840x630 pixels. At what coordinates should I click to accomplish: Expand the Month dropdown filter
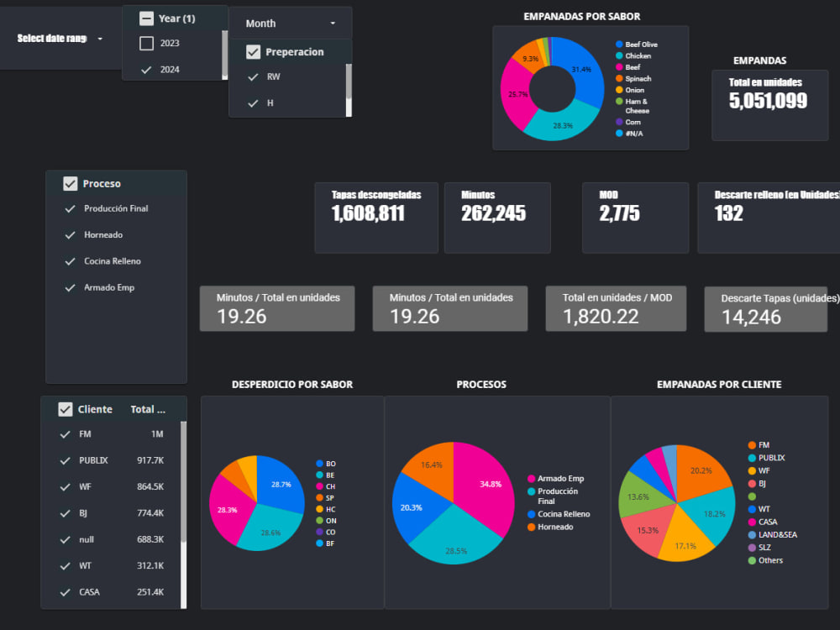[291, 24]
